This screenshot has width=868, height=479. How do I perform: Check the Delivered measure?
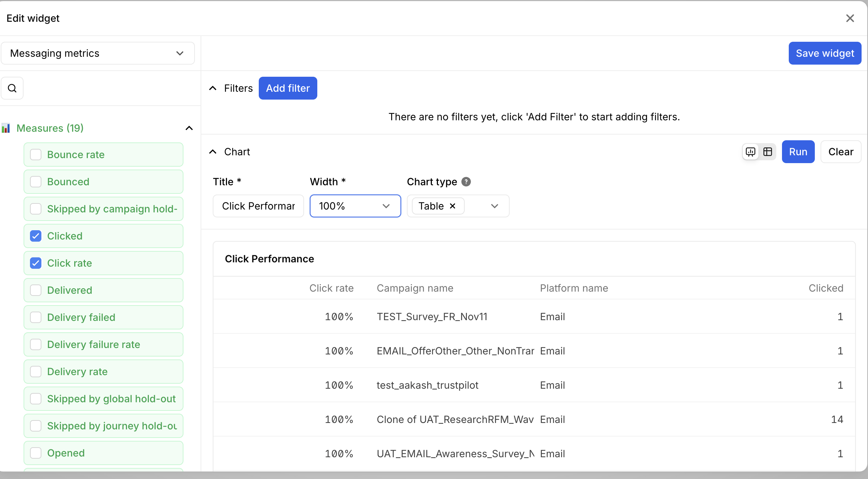point(36,290)
